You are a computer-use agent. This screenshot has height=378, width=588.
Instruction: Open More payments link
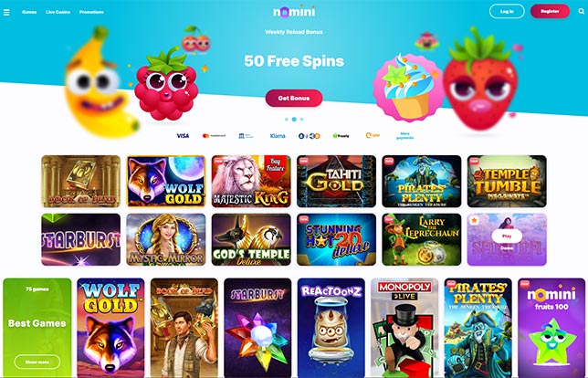click(x=404, y=136)
